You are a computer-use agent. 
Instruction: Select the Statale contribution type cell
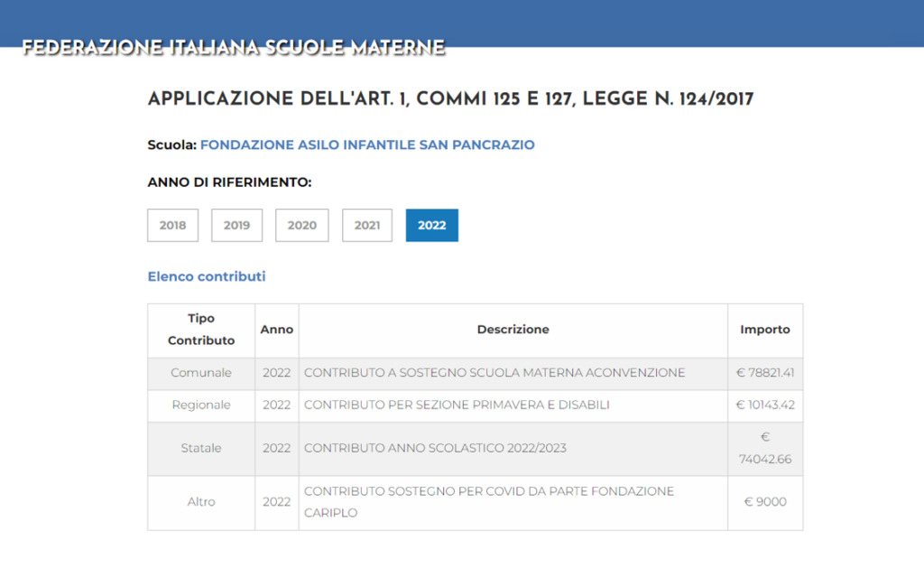pos(201,448)
